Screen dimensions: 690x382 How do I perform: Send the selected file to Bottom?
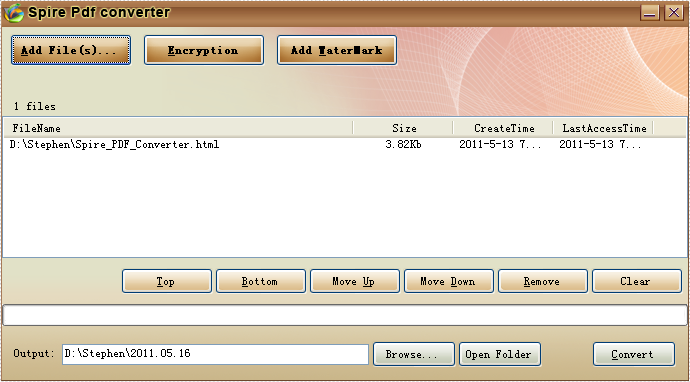pyautogui.click(x=261, y=281)
